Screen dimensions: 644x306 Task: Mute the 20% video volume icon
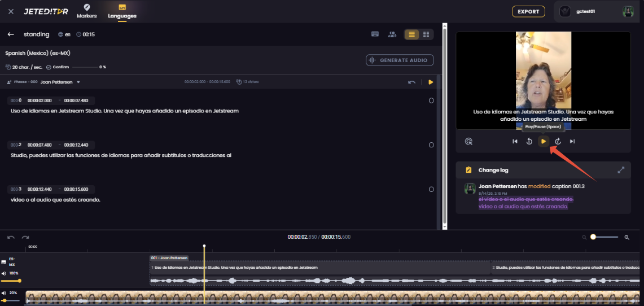pyautogui.click(x=4, y=293)
